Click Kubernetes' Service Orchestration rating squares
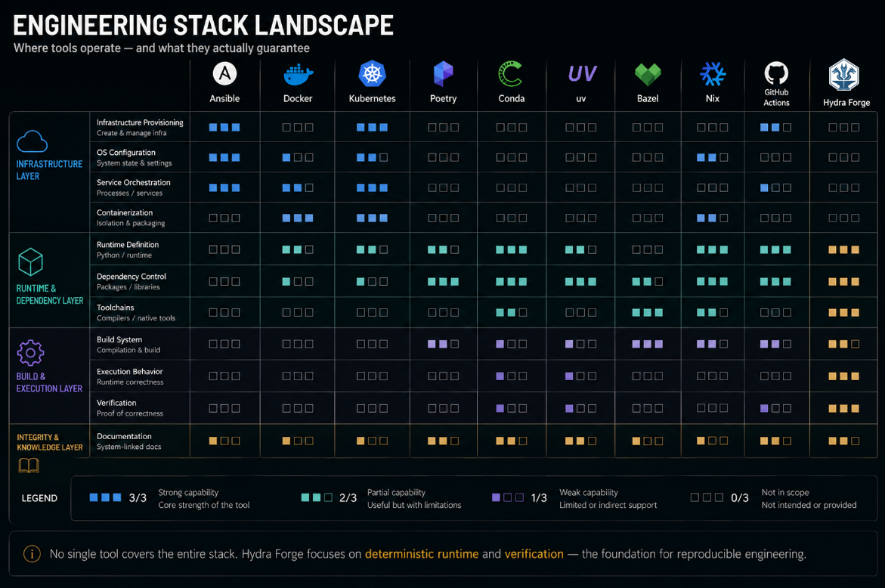The image size is (885, 588). coord(372,188)
